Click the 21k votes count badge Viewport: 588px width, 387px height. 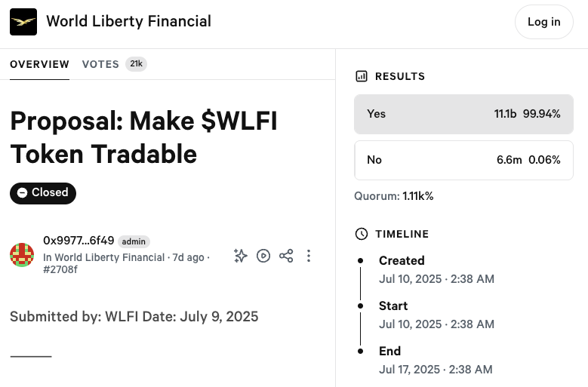tap(136, 64)
